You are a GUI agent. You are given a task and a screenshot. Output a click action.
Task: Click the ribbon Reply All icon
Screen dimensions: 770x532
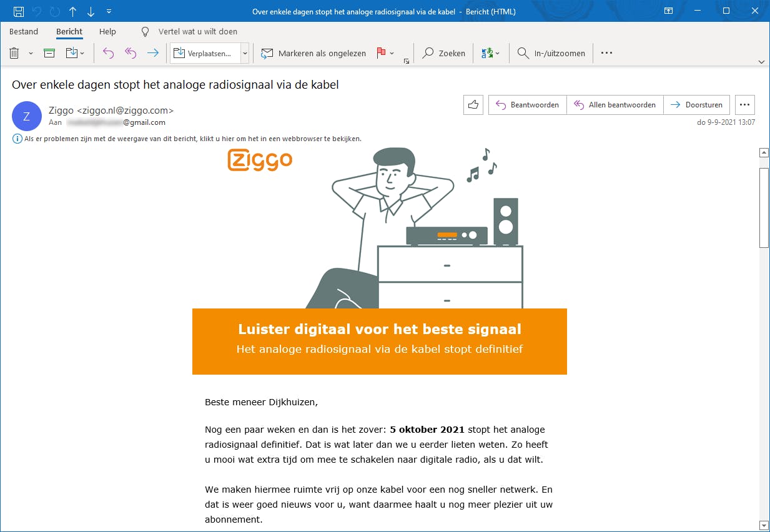(x=131, y=53)
